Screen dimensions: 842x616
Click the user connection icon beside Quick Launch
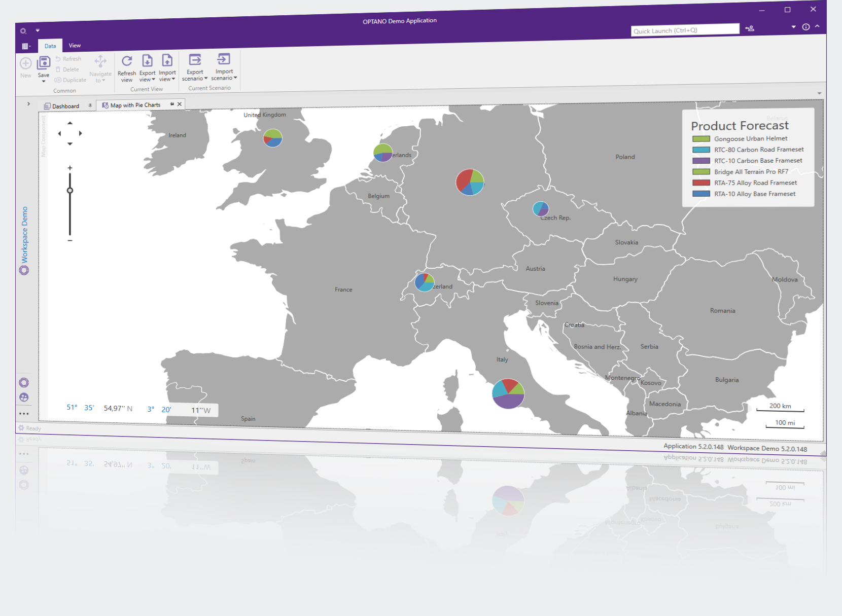coord(750,28)
